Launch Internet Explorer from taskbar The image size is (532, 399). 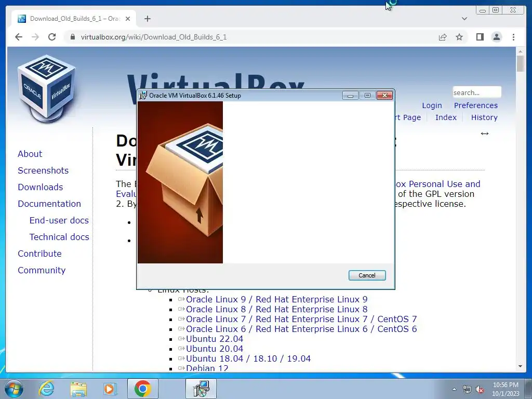tap(46, 389)
